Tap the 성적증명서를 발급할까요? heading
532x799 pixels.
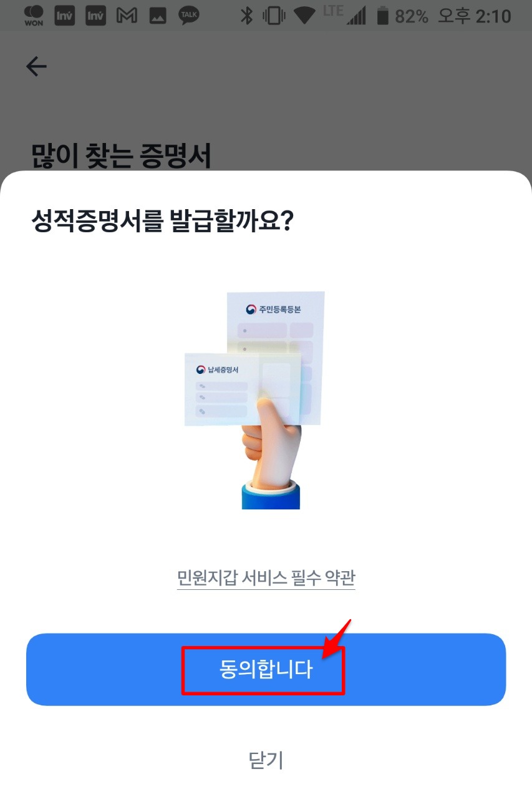[x=162, y=221]
